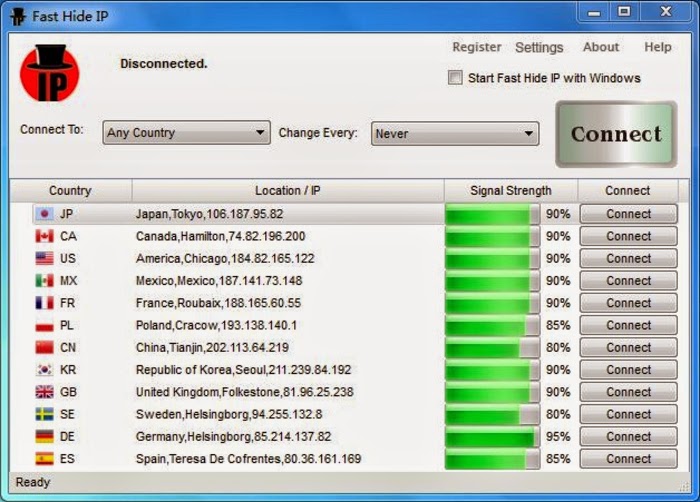Sort by the Country column header
This screenshot has width=700, height=502.
pyautogui.click(x=71, y=191)
